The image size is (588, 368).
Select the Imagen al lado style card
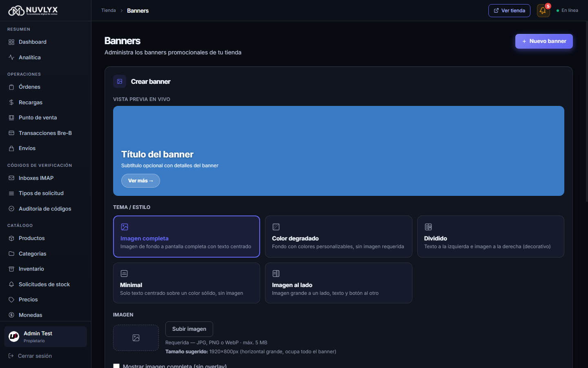339,283
